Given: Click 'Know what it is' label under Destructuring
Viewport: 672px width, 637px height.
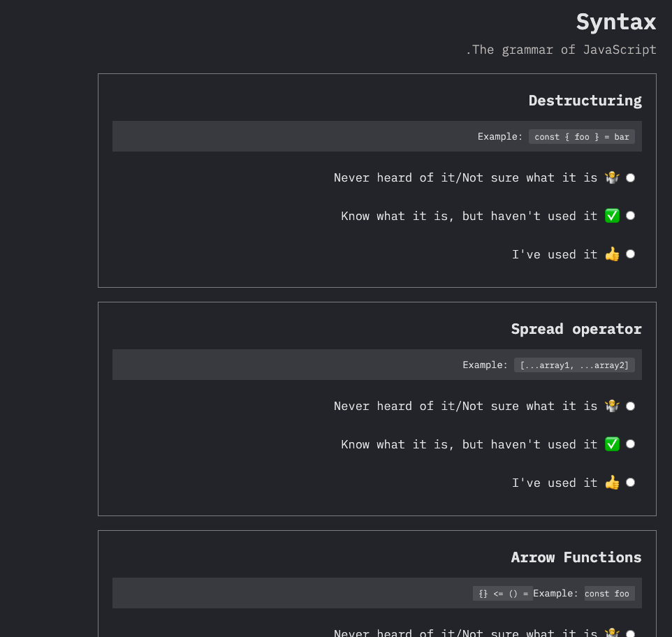Looking at the screenshot, I should click(x=469, y=216).
